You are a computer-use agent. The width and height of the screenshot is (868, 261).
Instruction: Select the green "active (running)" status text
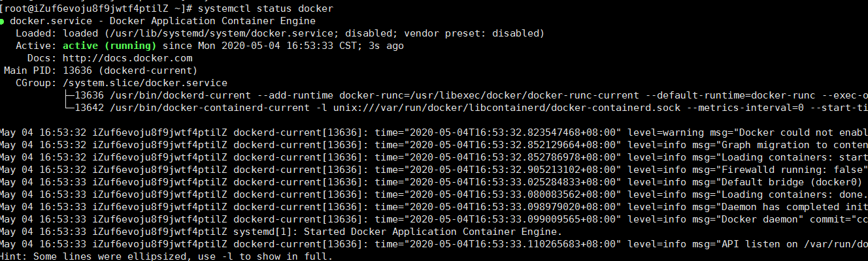coord(109,46)
